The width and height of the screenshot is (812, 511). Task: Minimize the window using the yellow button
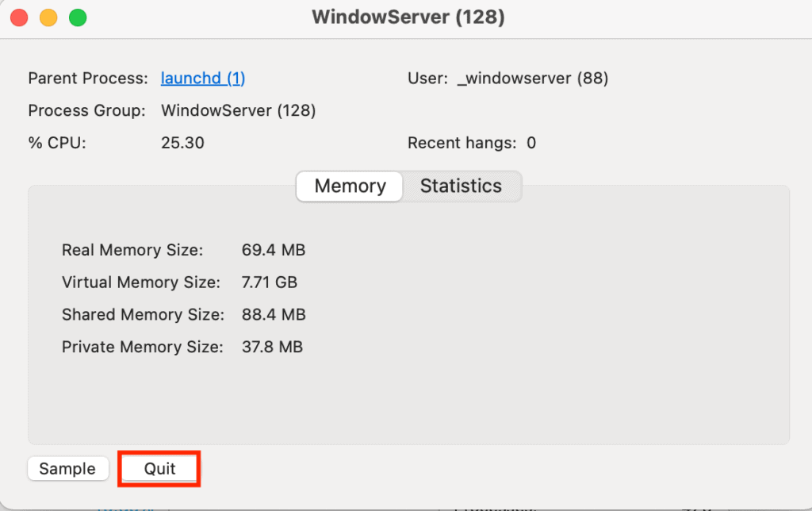click(x=48, y=17)
